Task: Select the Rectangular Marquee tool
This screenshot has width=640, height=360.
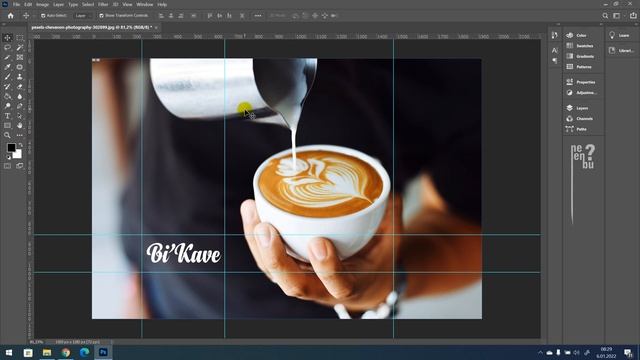Action: [20, 38]
